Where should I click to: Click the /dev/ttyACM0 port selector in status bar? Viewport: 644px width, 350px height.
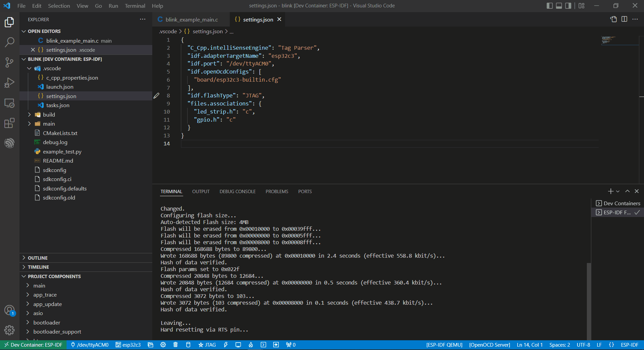click(90, 345)
